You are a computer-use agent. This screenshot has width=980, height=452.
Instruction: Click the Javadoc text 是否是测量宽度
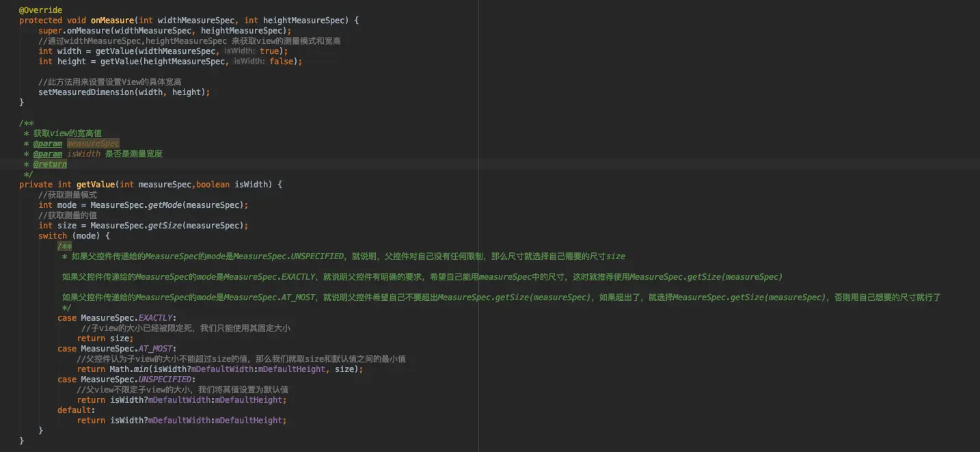(134, 154)
